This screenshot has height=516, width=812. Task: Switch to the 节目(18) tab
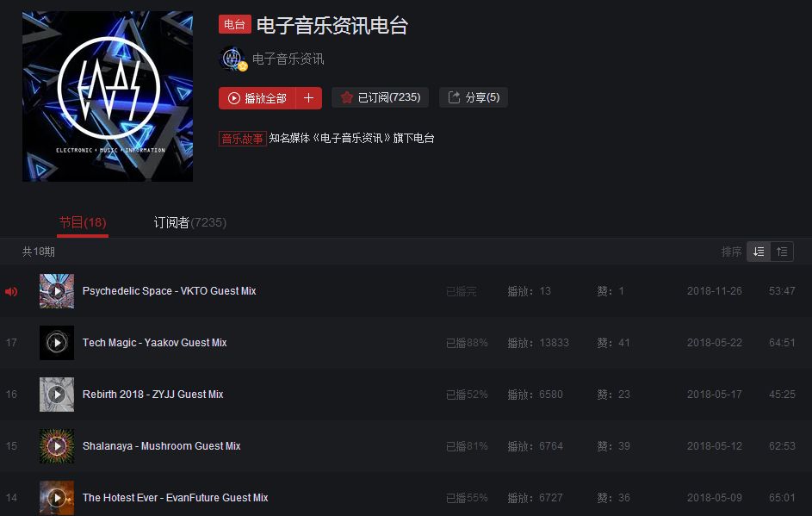tap(83, 223)
